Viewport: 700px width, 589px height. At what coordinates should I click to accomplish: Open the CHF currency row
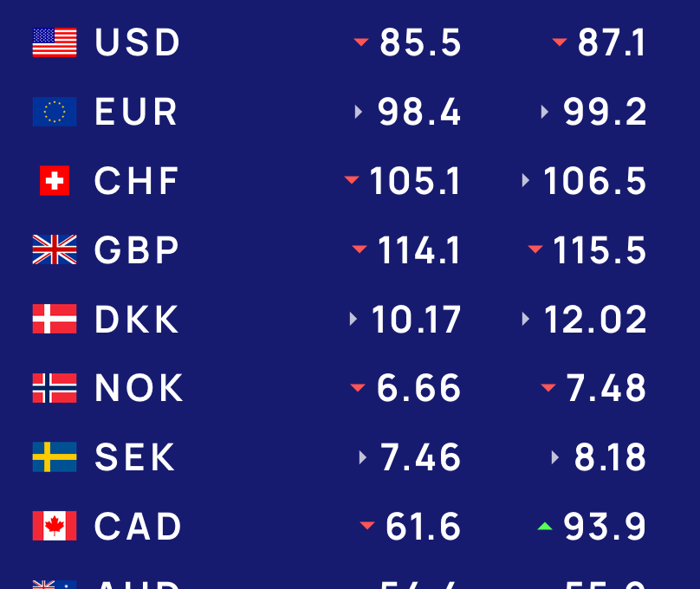coord(350,181)
